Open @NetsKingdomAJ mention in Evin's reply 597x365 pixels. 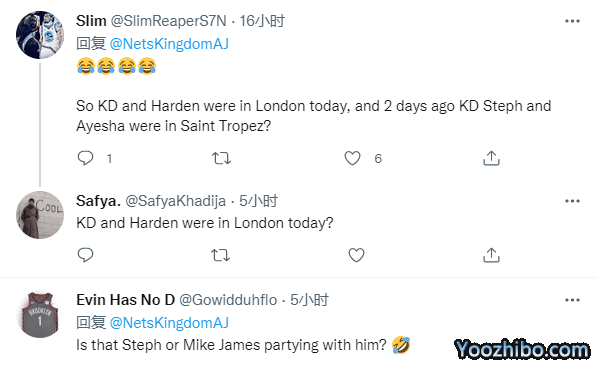169,323
